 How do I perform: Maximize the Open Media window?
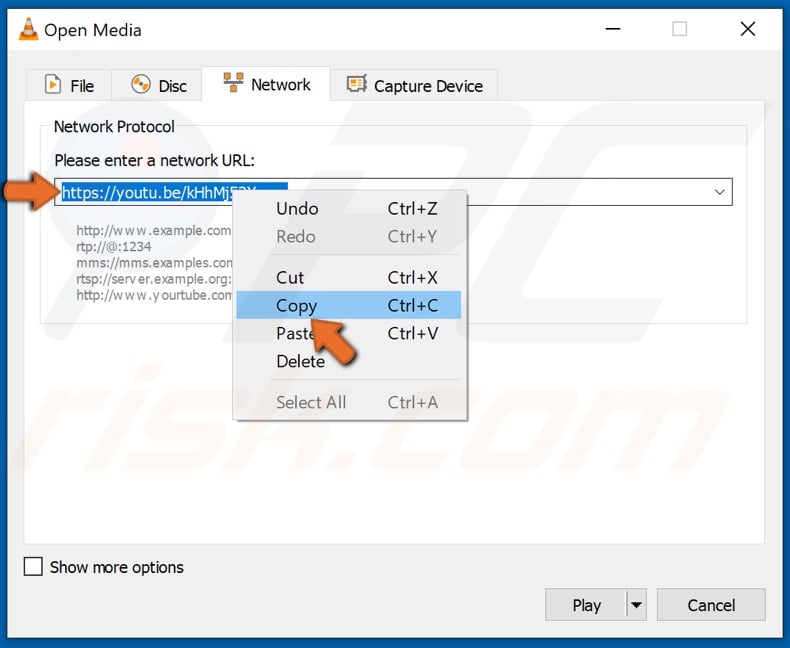pyautogui.click(x=680, y=29)
